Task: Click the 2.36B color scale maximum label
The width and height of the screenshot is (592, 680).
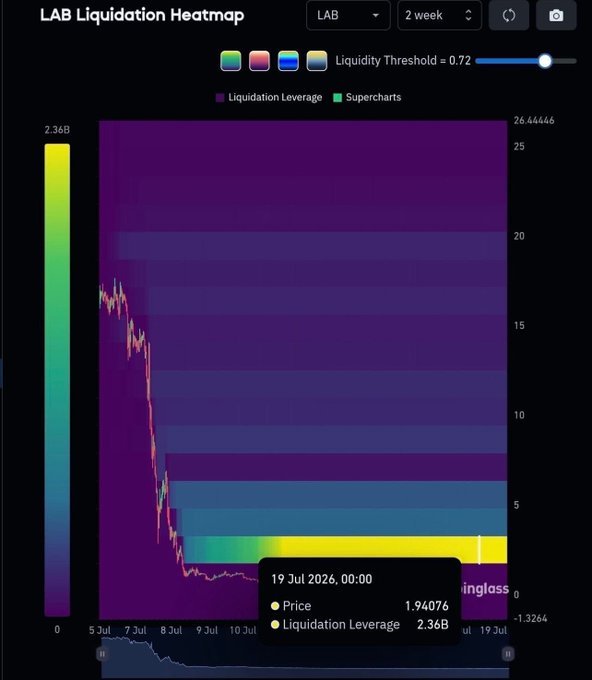Action: 57,130
